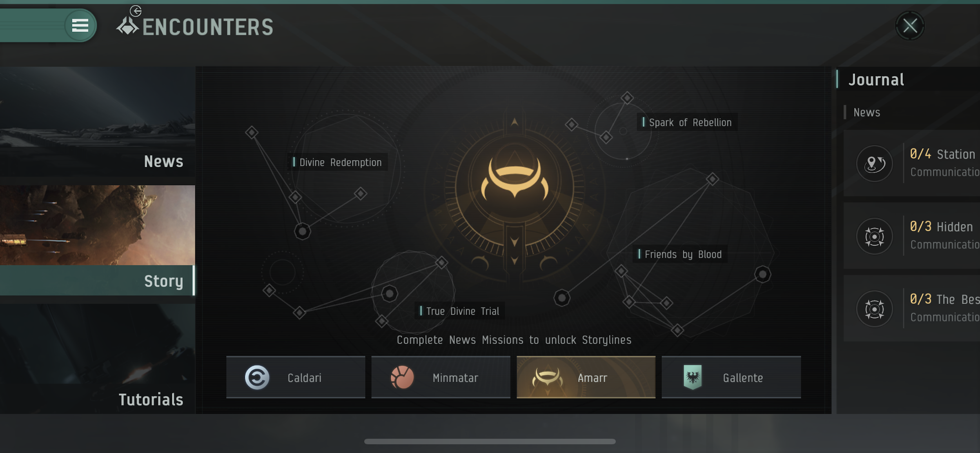Select the Caldari faction icon
Image resolution: width=980 pixels, height=453 pixels.
click(256, 377)
